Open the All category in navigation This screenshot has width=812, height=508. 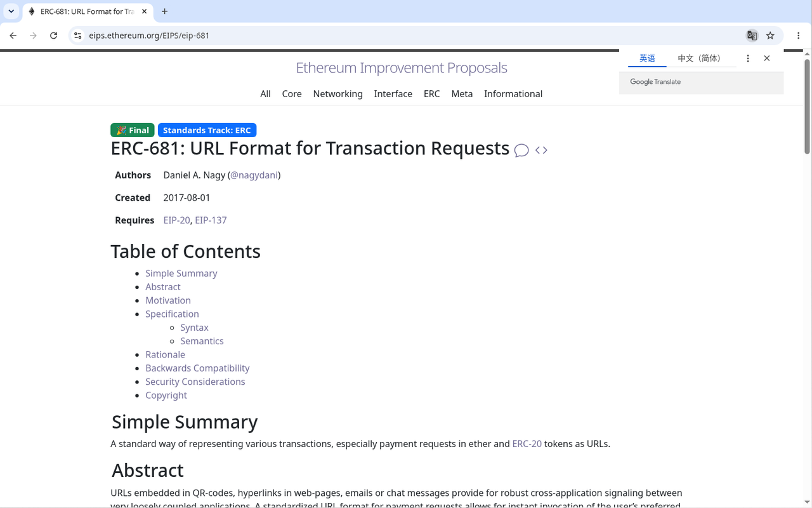(265, 94)
